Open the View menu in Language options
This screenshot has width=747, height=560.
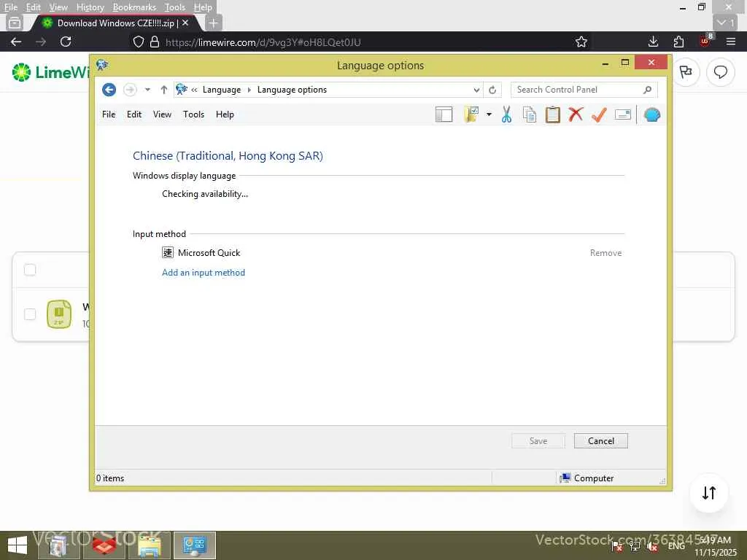click(x=162, y=114)
